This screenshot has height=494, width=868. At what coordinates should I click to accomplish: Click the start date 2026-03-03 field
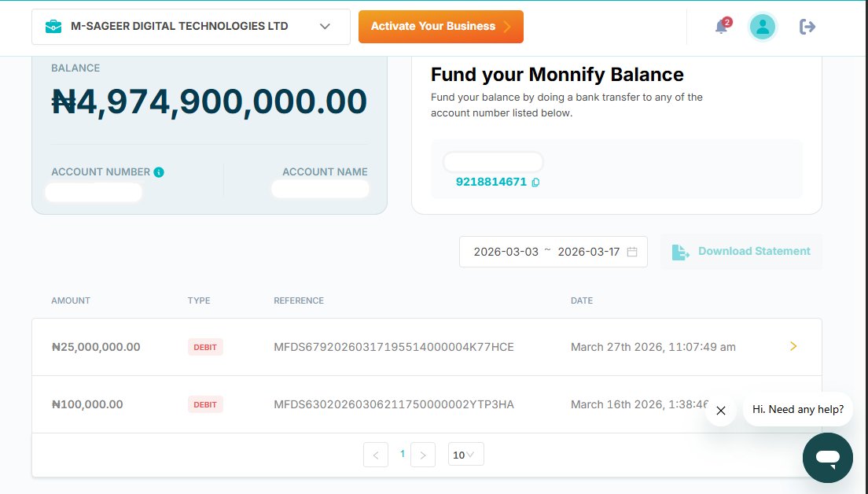coord(506,252)
